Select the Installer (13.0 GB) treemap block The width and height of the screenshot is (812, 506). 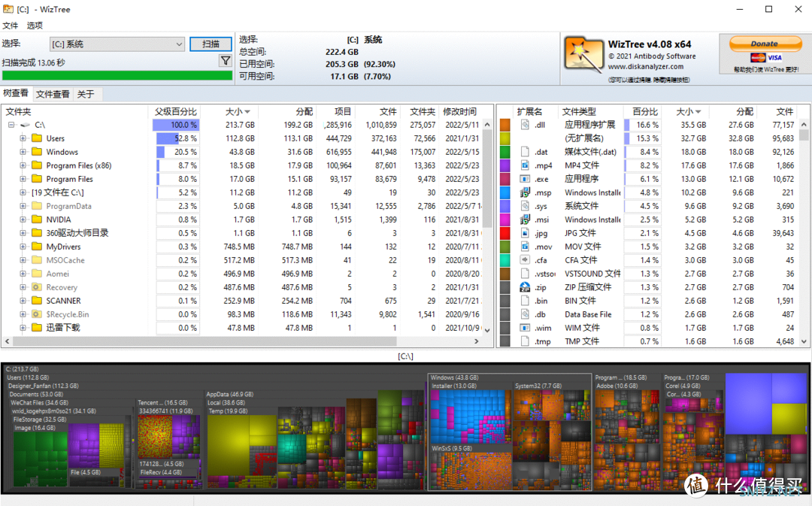470,413
